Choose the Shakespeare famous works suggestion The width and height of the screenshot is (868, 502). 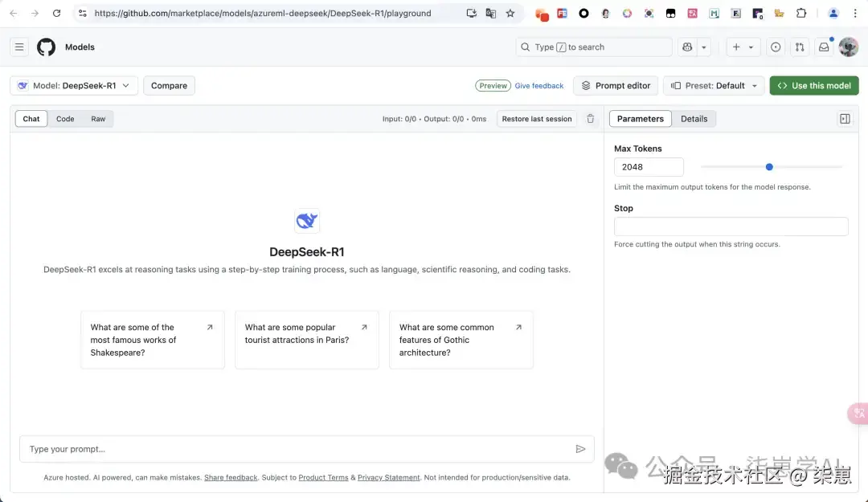(153, 340)
